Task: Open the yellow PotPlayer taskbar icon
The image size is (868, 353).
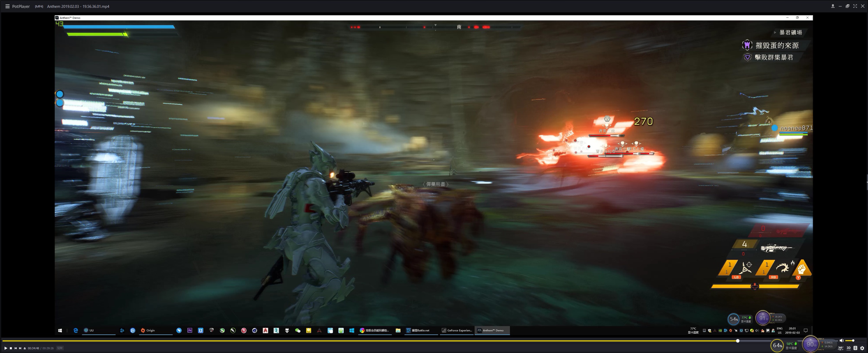Action: [x=309, y=330]
